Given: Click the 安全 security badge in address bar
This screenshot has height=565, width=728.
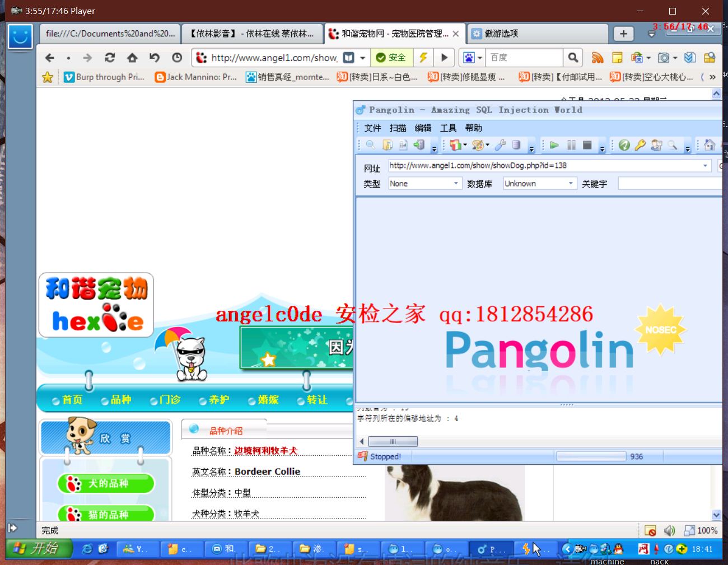Looking at the screenshot, I should (x=391, y=58).
